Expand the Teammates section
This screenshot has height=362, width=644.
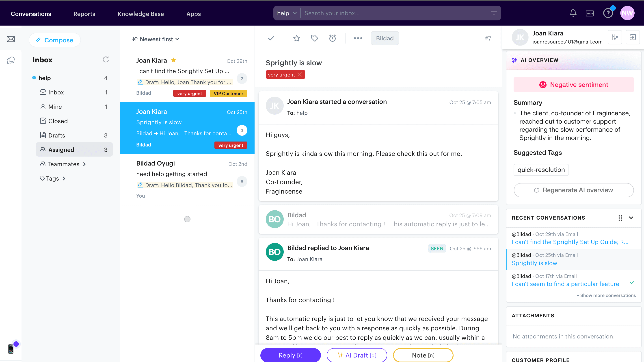[x=84, y=164]
